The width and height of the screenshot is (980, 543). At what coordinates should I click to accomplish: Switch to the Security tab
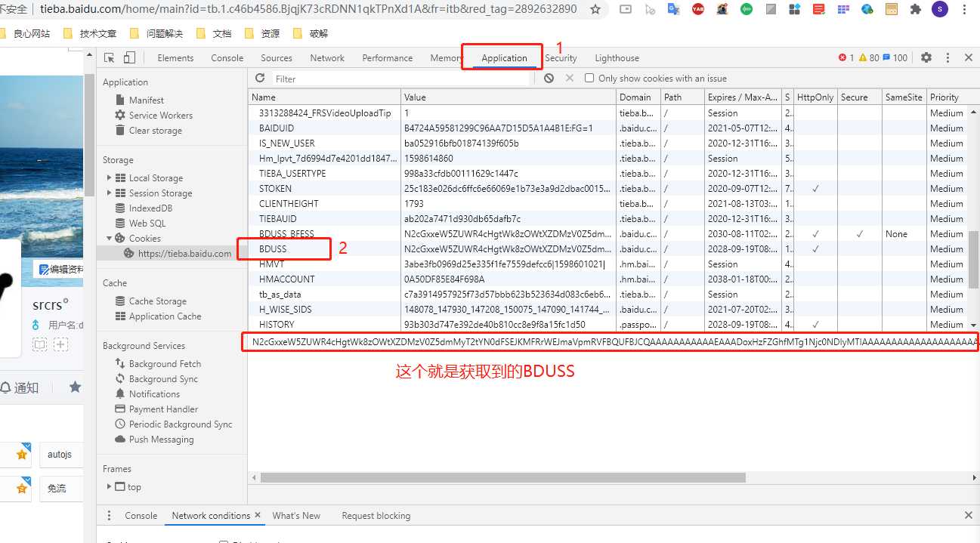click(561, 58)
